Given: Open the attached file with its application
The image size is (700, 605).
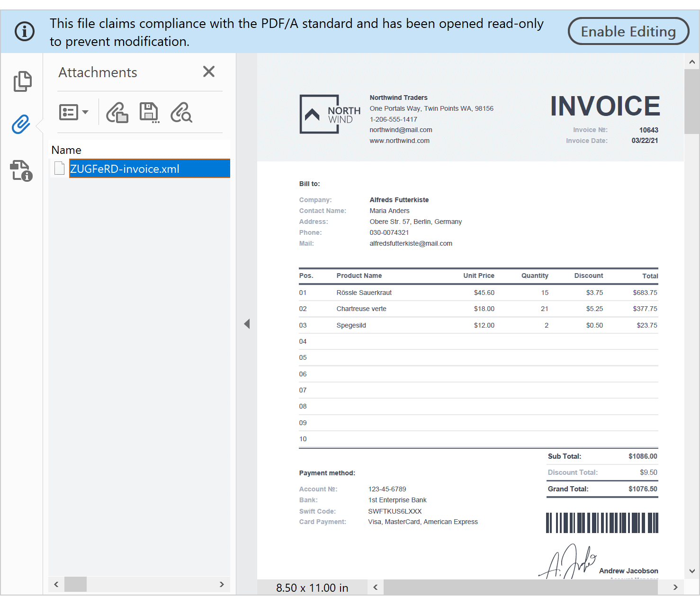Looking at the screenshot, I should (117, 112).
